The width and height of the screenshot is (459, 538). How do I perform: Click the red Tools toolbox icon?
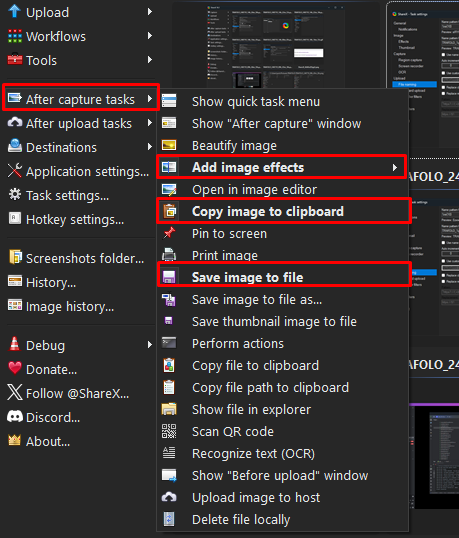tap(15, 59)
